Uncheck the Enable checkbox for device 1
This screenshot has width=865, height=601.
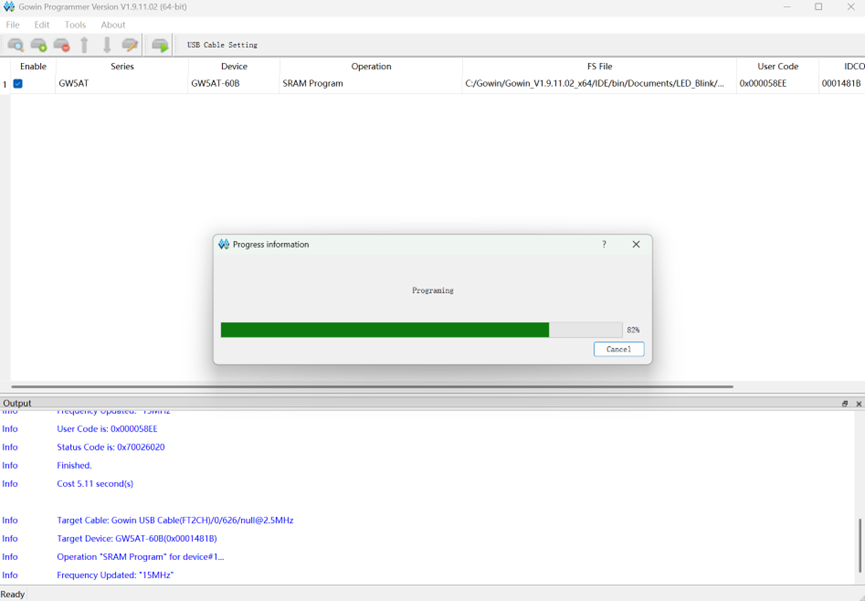pos(18,83)
